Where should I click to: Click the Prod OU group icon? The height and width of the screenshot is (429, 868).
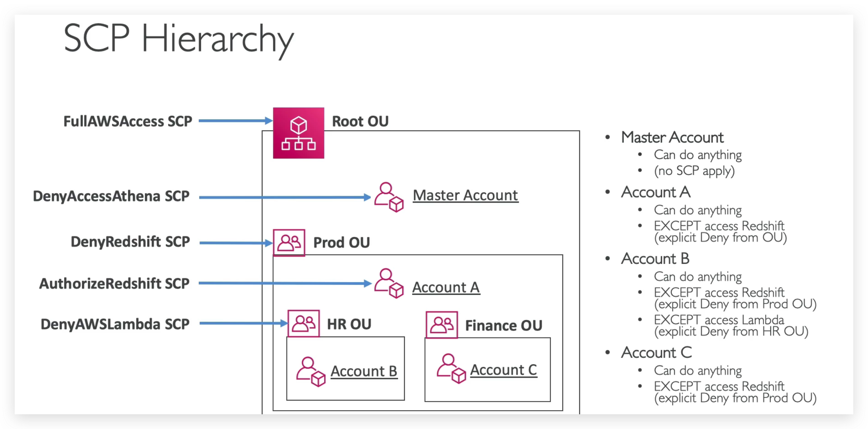coord(289,243)
